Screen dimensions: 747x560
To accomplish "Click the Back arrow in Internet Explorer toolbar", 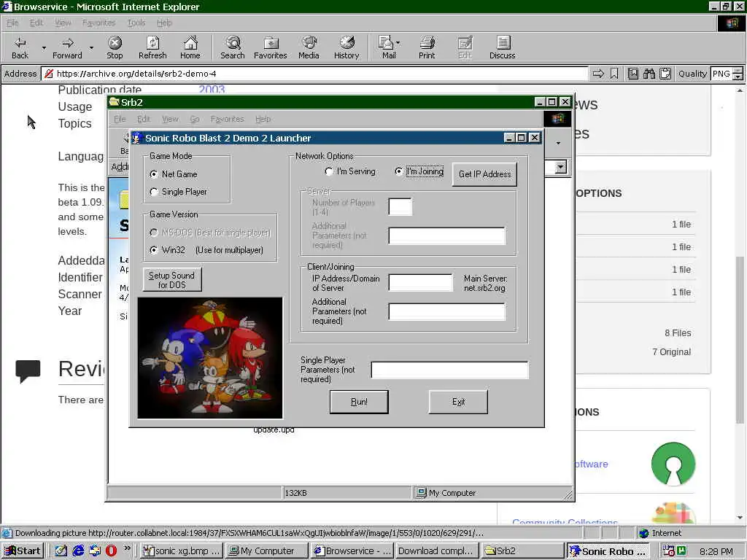I will coord(20,47).
